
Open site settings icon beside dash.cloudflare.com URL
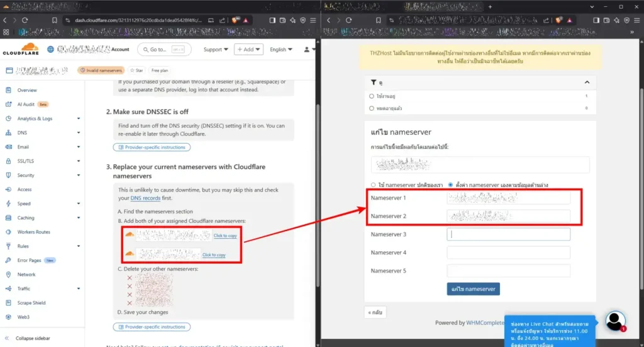[67, 20]
